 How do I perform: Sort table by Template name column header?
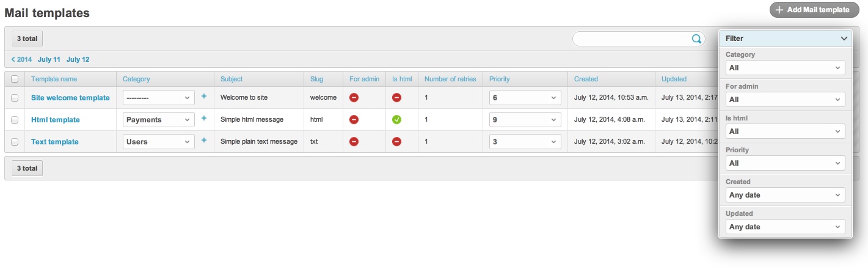click(x=54, y=79)
